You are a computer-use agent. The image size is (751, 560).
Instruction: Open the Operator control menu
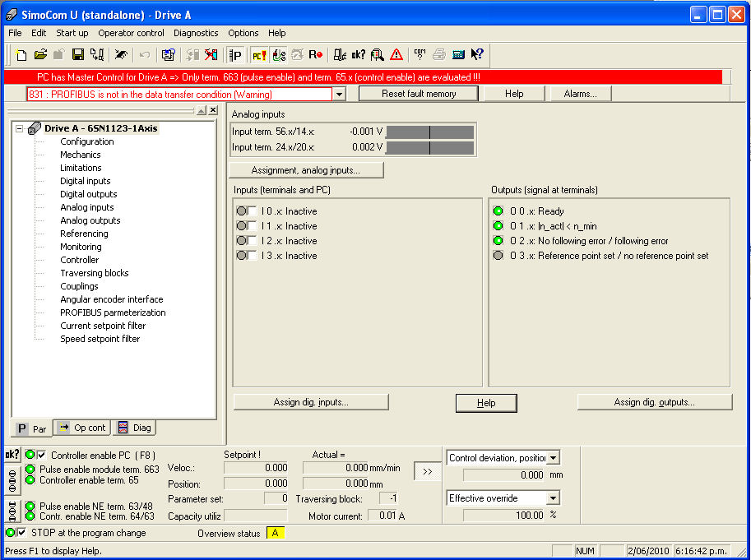132,33
